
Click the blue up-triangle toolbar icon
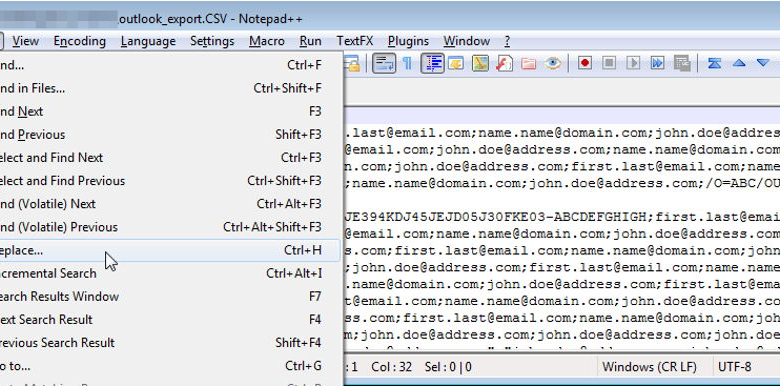739,63
